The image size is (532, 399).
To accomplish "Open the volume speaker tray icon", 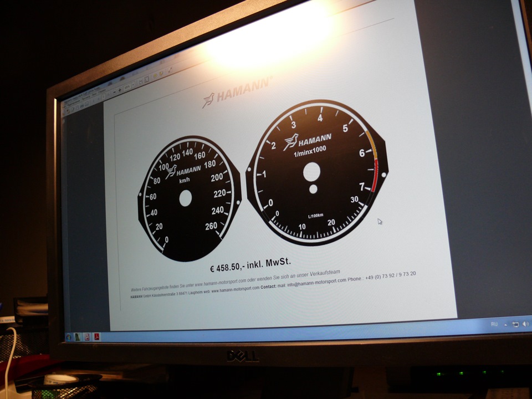I will (x=525, y=324).
